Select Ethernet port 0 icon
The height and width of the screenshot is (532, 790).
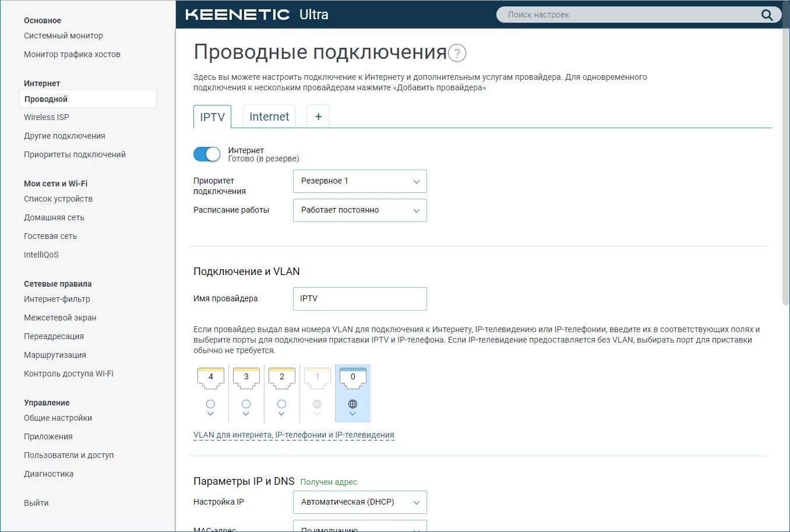tap(352, 378)
